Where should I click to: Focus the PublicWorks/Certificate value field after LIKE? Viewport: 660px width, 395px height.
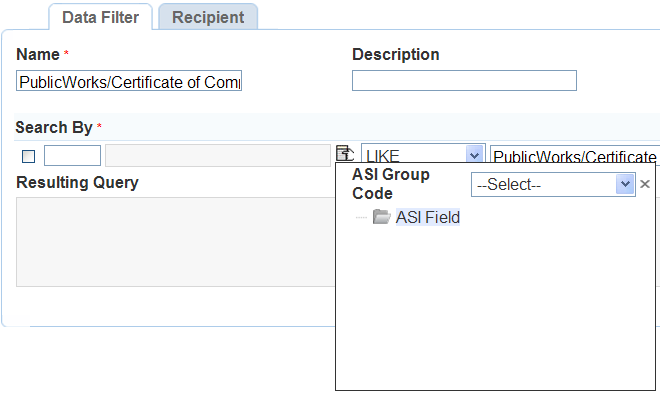click(x=575, y=155)
